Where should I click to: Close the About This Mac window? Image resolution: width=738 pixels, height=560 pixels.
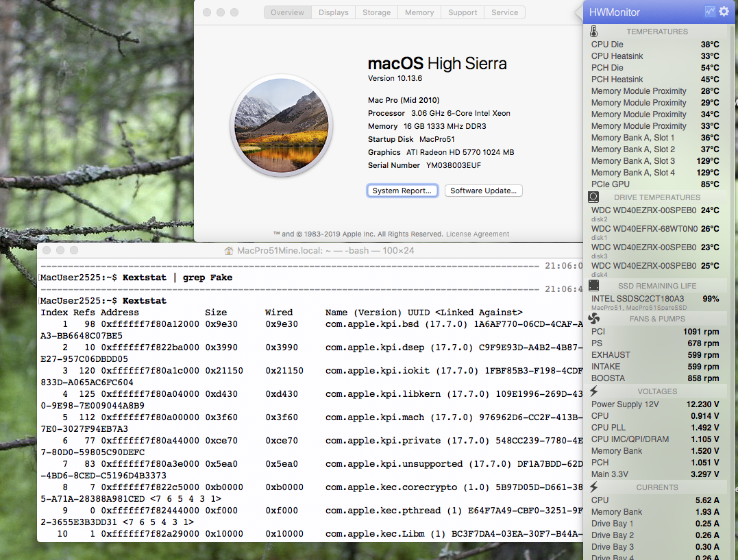[x=207, y=12]
